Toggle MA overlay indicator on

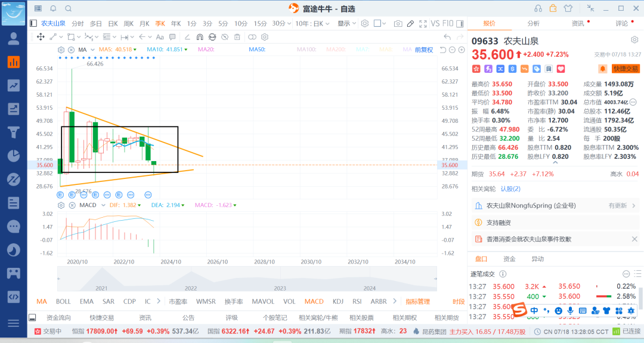pyautogui.click(x=42, y=301)
